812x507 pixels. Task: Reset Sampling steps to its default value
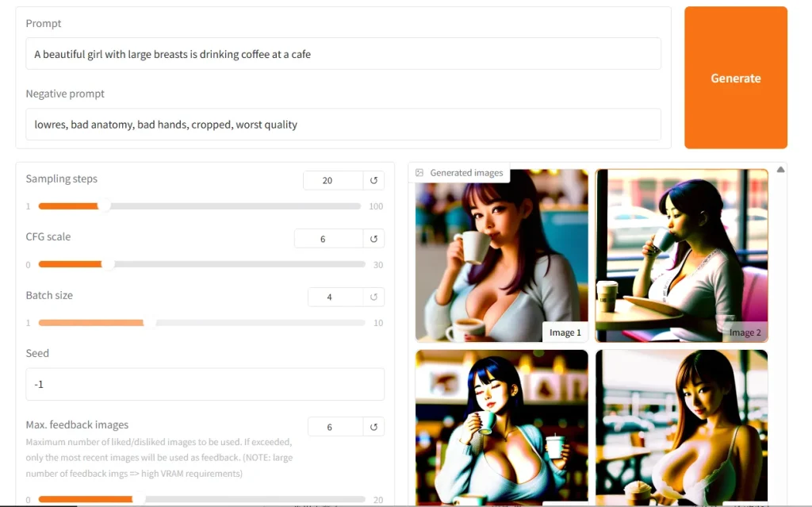(373, 180)
